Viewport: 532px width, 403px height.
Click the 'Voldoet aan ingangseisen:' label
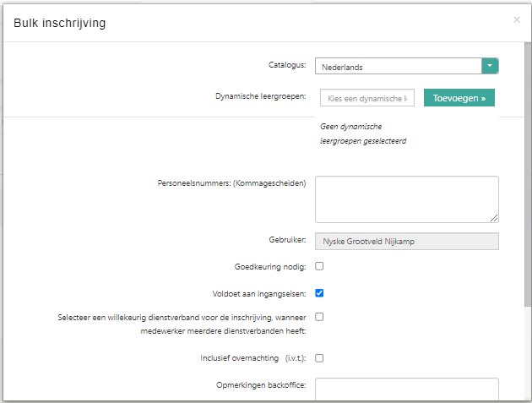(x=259, y=294)
